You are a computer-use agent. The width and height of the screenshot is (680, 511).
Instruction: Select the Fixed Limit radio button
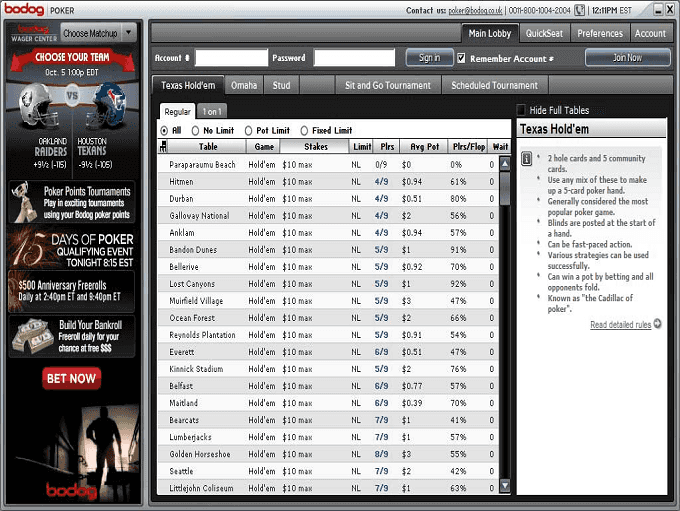pyautogui.click(x=304, y=131)
